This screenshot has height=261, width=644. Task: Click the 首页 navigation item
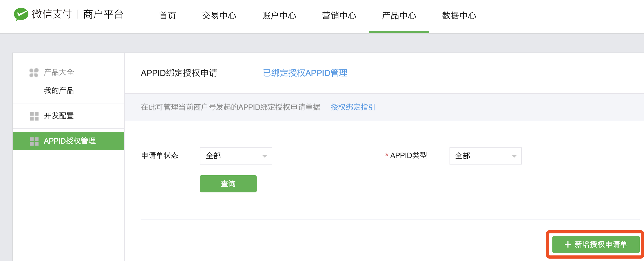click(x=168, y=16)
